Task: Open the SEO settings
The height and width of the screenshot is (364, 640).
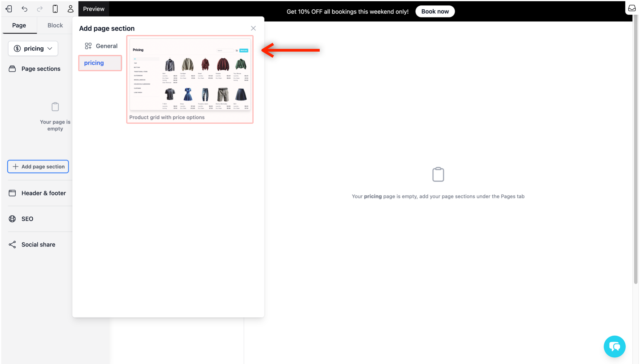Action: coord(27,219)
